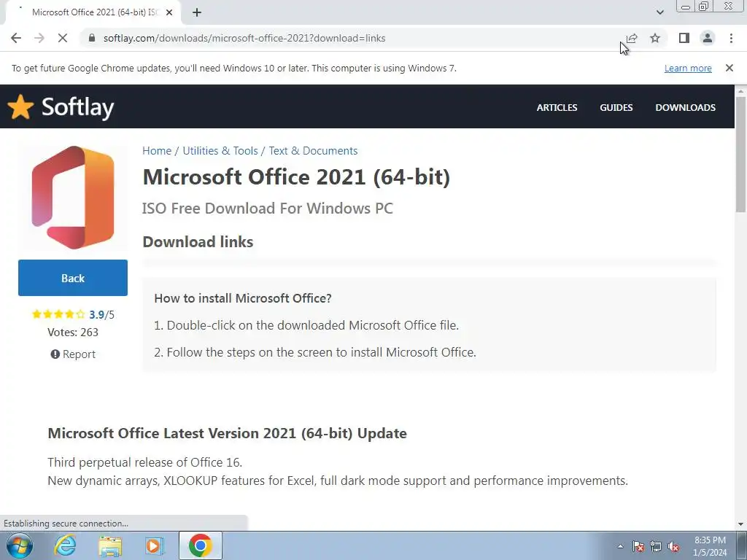Expand the tab search chevron
Screen dimensions: 747x560
point(659,12)
